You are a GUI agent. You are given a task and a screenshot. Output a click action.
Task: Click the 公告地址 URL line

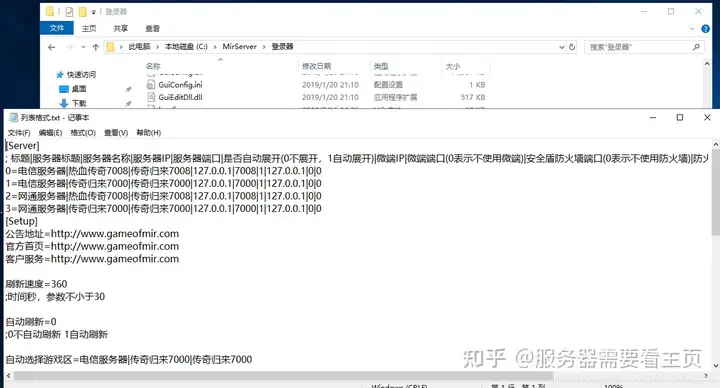tap(92, 234)
